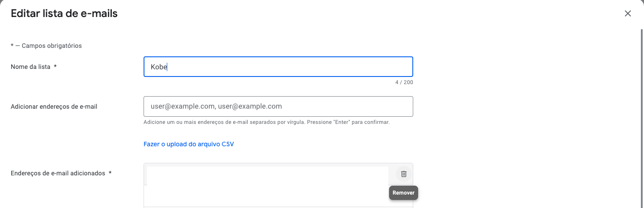Open Fazer o upload do arquivo CSV
Viewport: 644px width, 208px height.
189,144
